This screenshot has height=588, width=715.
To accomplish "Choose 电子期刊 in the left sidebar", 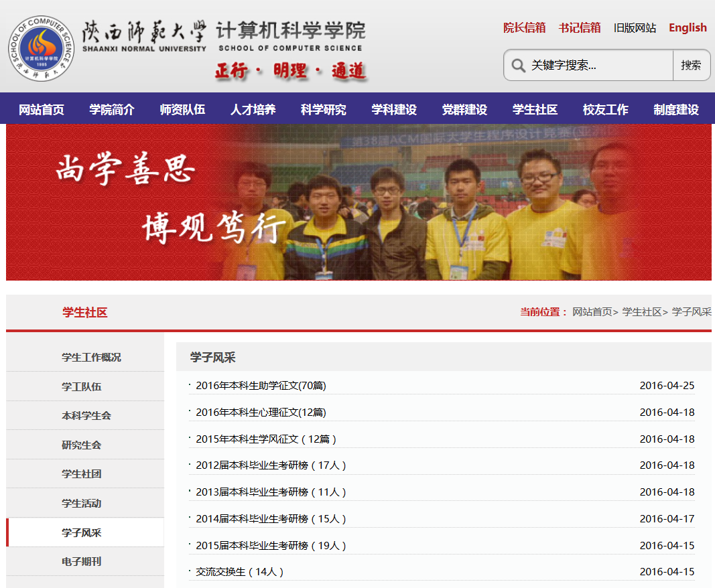I will point(82,561).
